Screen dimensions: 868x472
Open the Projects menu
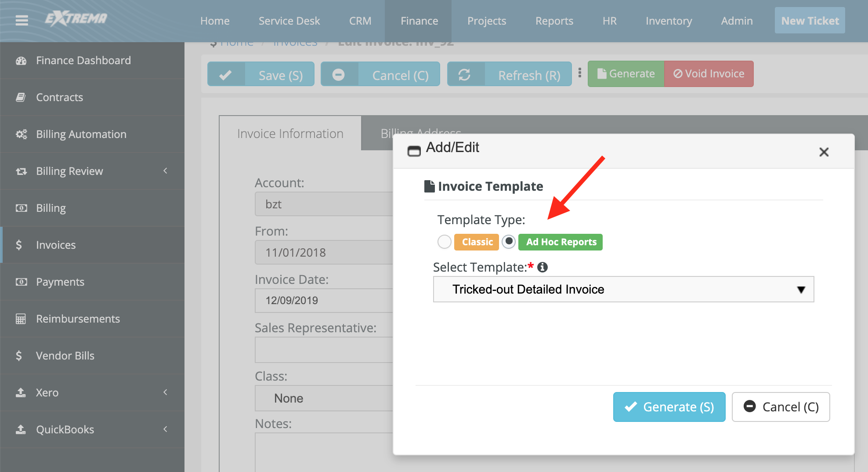point(487,21)
